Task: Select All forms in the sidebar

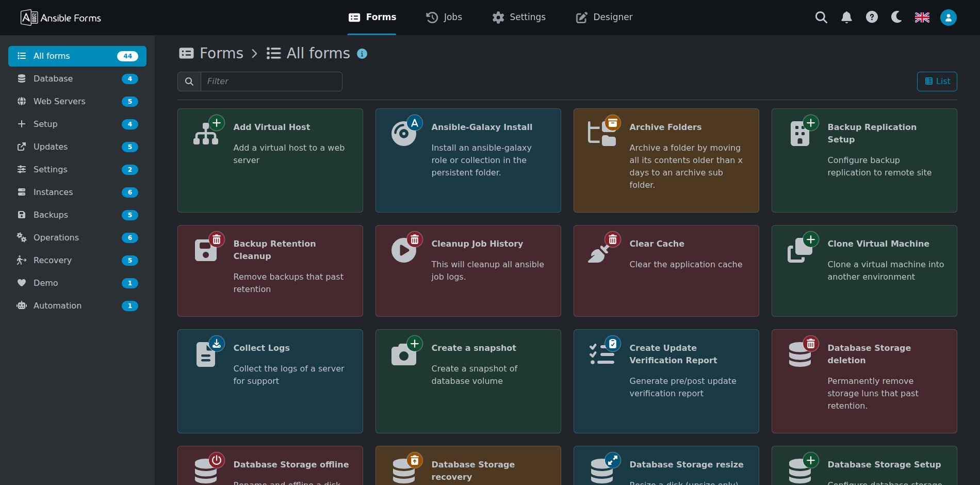Action: pos(77,56)
